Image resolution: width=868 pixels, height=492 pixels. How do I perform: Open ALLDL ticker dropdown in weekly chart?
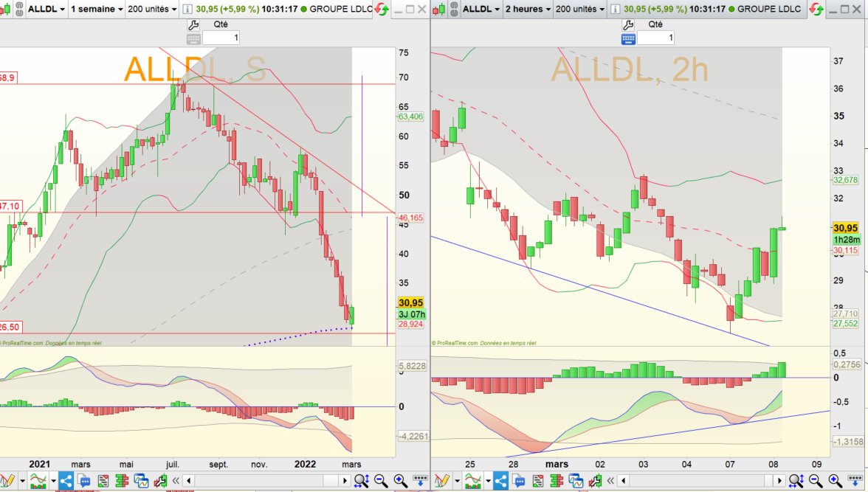[46, 9]
